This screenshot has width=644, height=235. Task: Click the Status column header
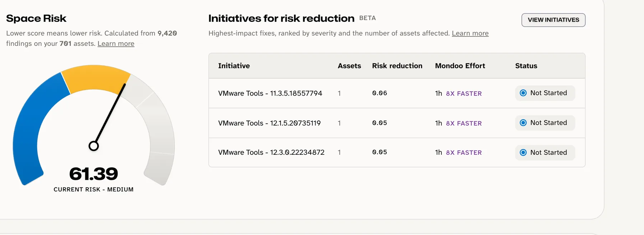526,66
